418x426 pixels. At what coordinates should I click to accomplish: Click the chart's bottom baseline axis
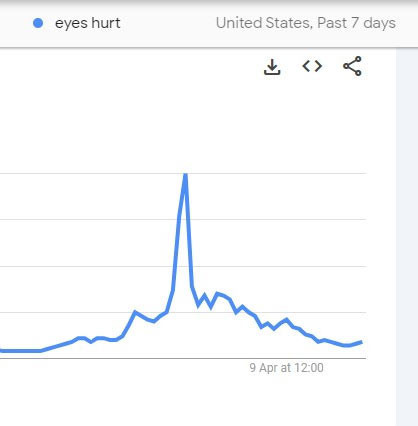point(183,358)
